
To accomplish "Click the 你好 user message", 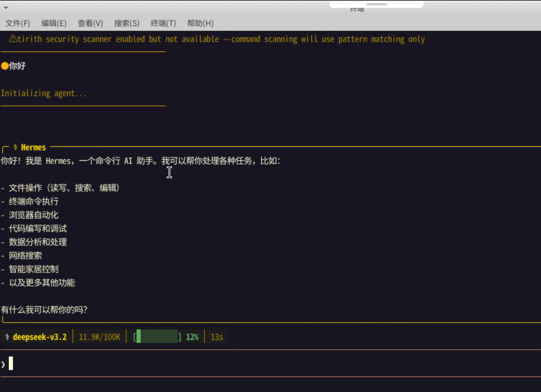I will (x=17, y=66).
